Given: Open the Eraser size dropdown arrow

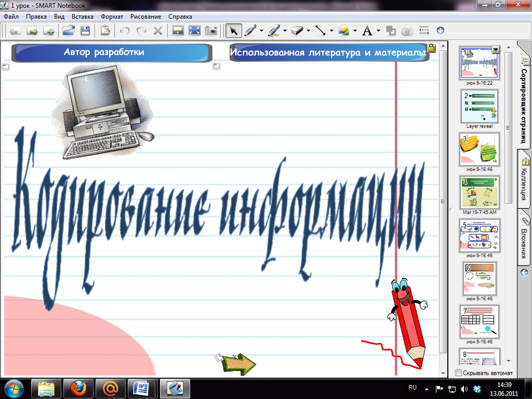Looking at the screenshot, I should click(308, 31).
